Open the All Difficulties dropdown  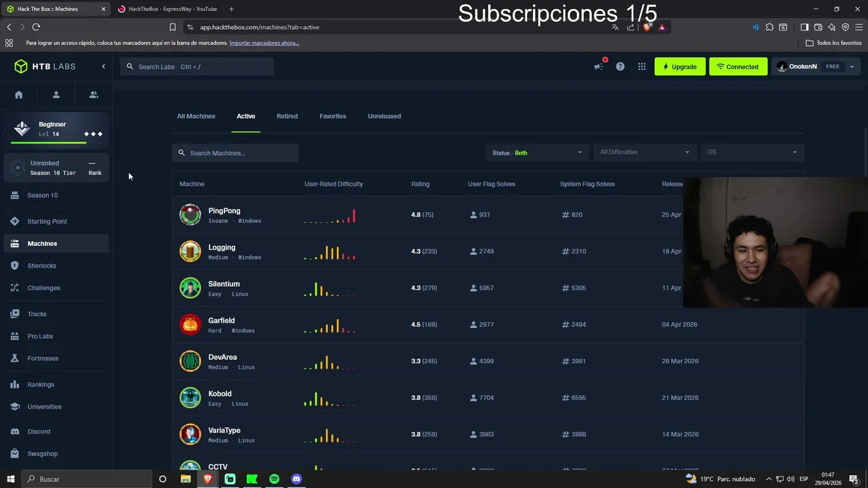pos(644,152)
